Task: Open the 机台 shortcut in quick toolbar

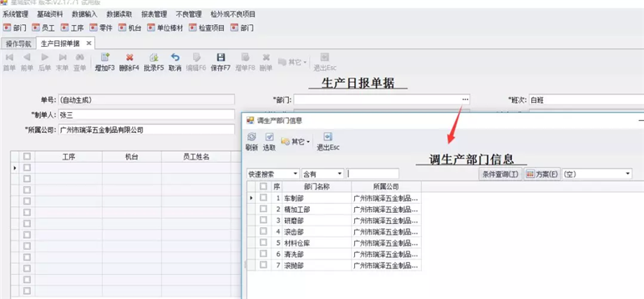Action: pyautogui.click(x=130, y=28)
